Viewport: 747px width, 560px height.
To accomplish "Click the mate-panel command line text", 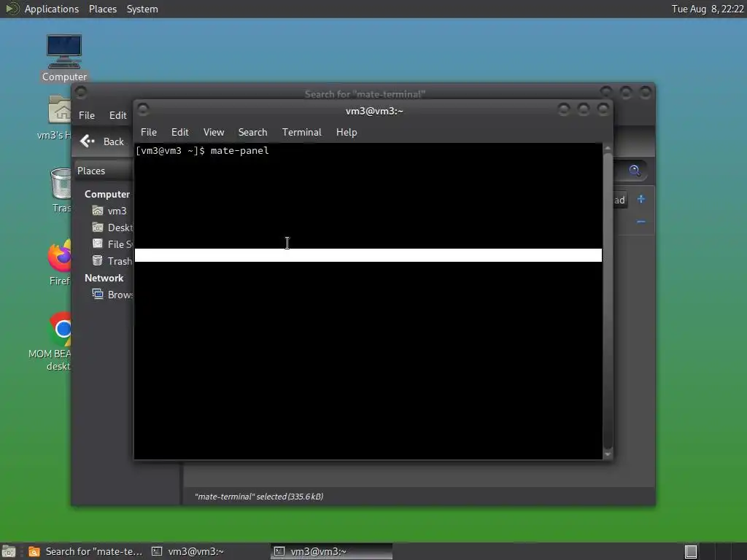I will pos(239,151).
